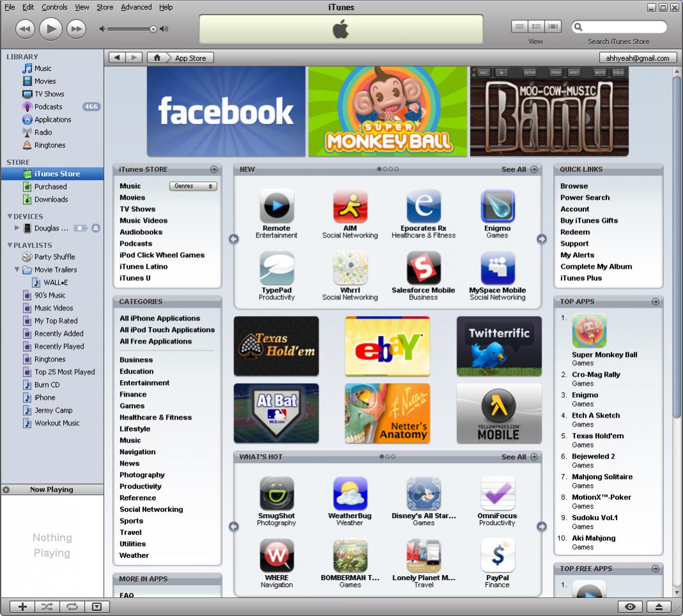
Task: Open the Controls menu
Action: point(54,7)
